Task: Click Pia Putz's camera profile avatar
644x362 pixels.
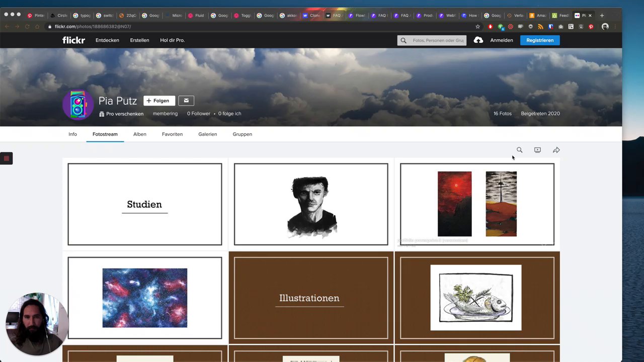Action: tap(78, 105)
